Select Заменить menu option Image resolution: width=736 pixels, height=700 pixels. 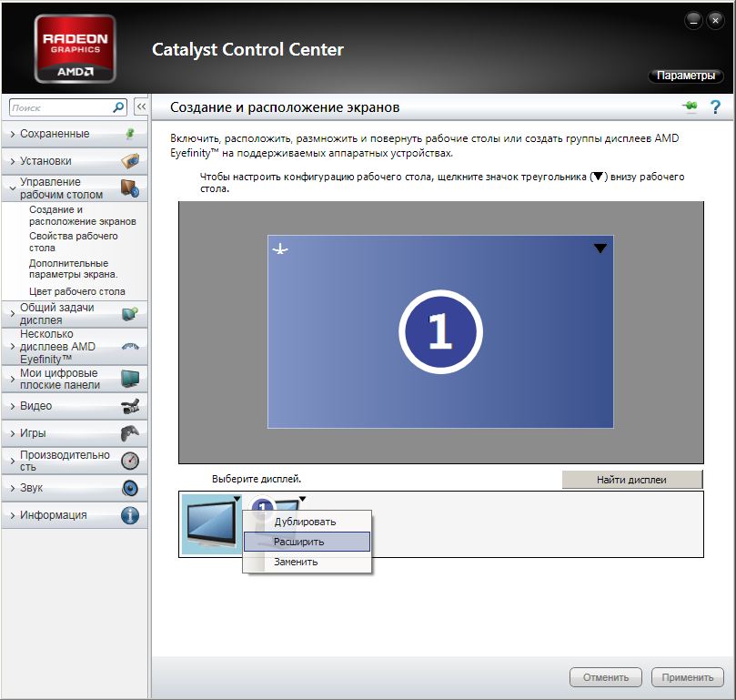(296, 562)
